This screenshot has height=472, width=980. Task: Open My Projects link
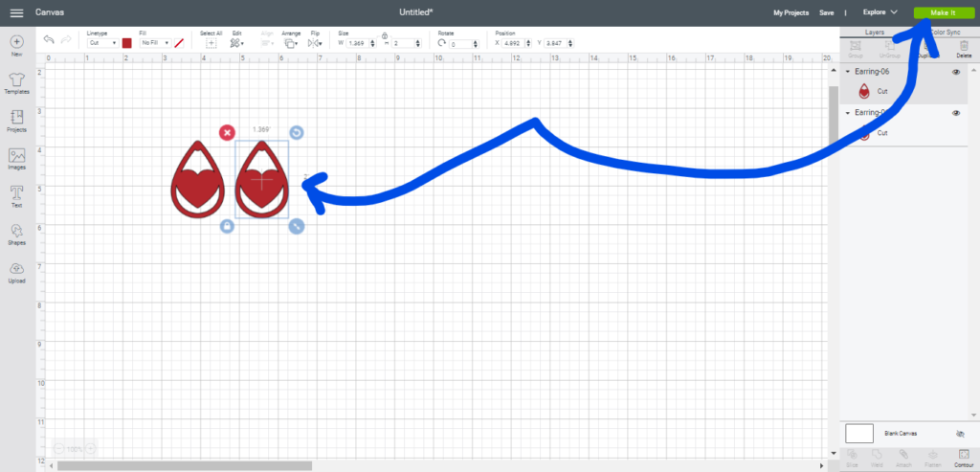coord(791,12)
